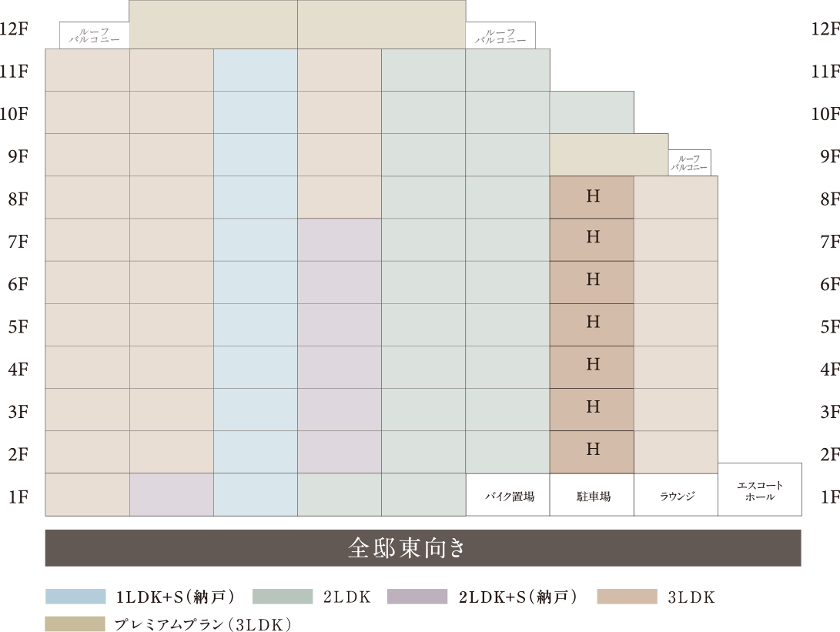The height and width of the screenshot is (632, 840).
Task: Select the blue 1LDK+S unit on 1F
Action: [x=256, y=495]
